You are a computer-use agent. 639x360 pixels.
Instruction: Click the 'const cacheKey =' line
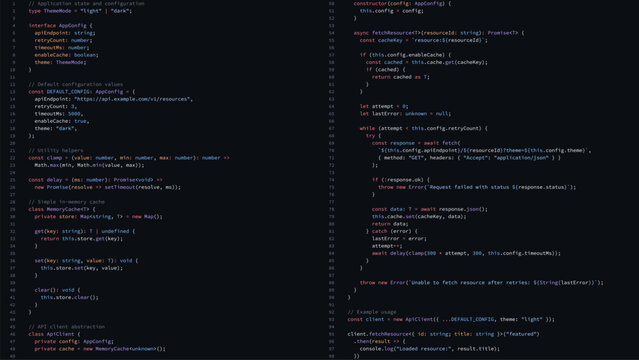point(423,40)
